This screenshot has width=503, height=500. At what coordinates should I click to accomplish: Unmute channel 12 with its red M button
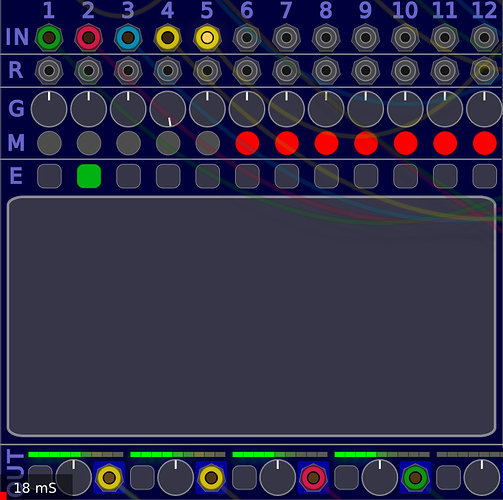click(x=485, y=143)
